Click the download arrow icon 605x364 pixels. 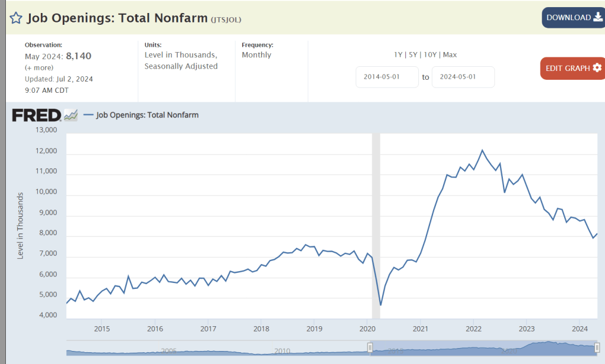(597, 18)
